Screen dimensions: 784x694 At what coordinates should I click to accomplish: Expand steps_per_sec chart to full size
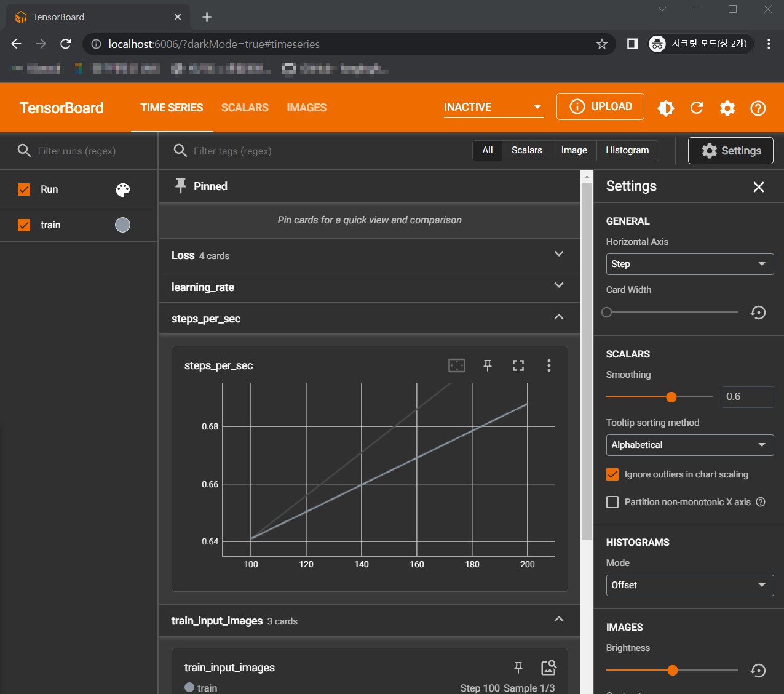coord(518,365)
